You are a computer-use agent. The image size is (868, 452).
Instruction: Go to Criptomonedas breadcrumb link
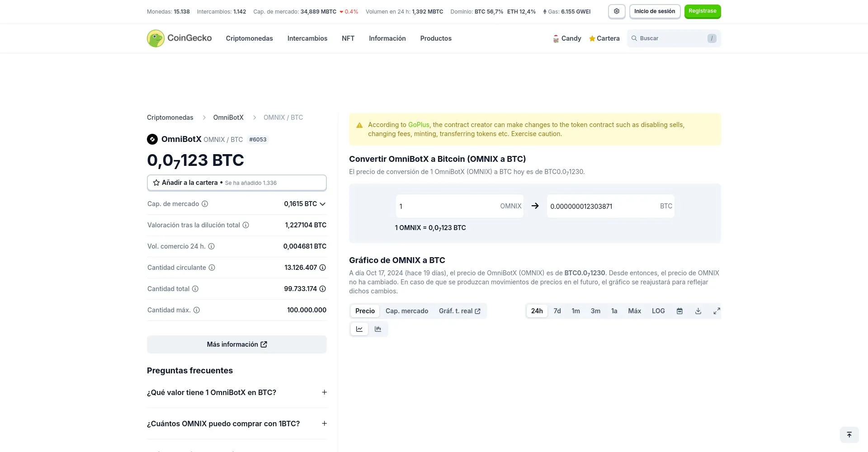click(170, 118)
